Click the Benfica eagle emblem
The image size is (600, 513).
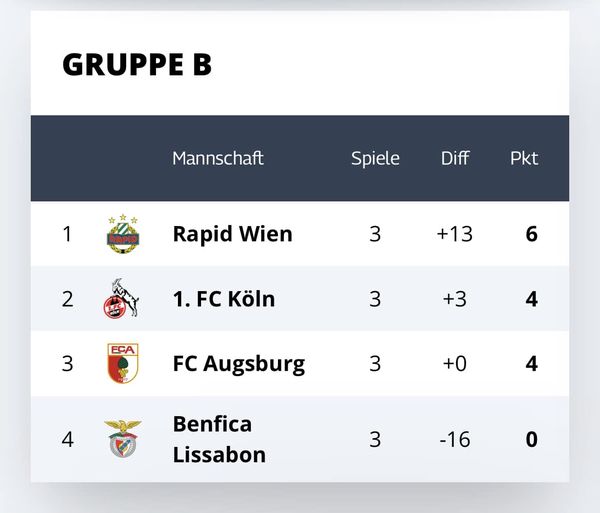tap(122, 439)
